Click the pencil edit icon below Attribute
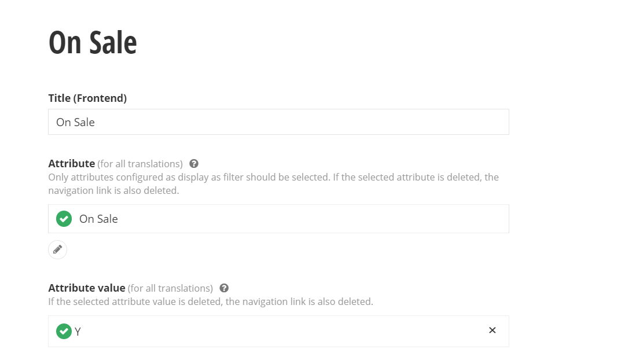621x364 pixels. click(x=57, y=249)
